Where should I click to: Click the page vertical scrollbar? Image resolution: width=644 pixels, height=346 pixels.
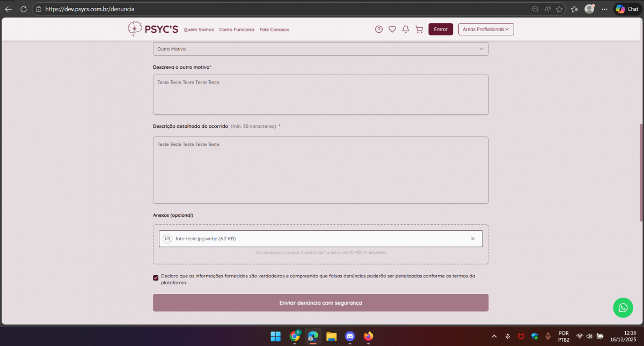point(641,172)
